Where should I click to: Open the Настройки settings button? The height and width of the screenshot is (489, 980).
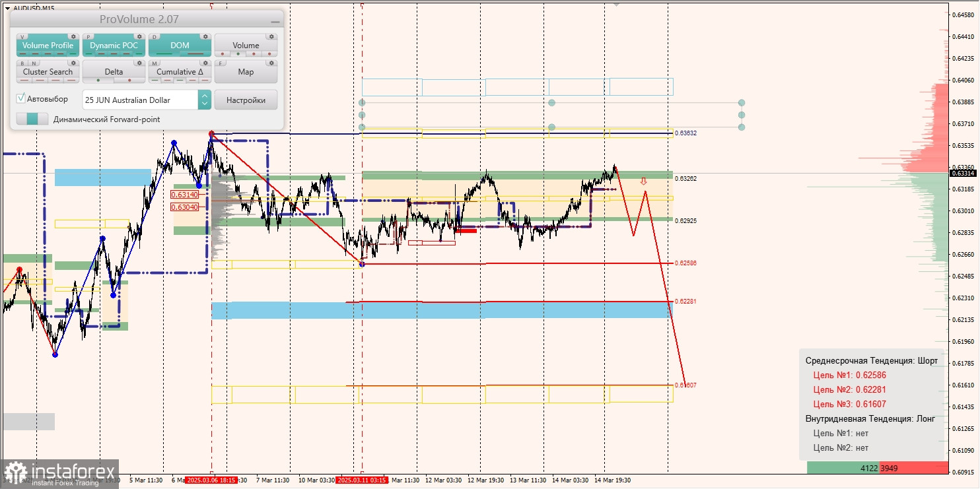coord(246,100)
